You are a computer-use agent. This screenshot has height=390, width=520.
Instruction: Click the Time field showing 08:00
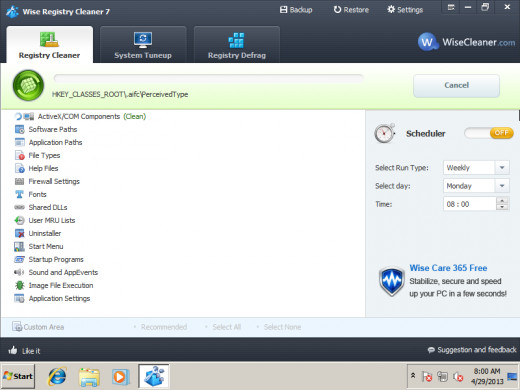[x=470, y=204]
